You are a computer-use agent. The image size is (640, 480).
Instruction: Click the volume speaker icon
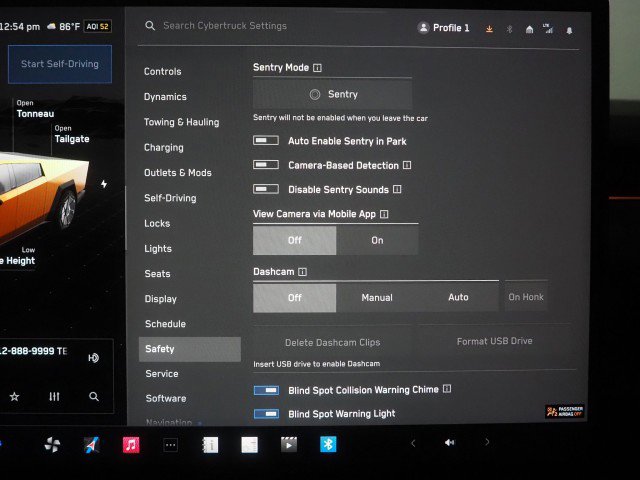coord(449,442)
